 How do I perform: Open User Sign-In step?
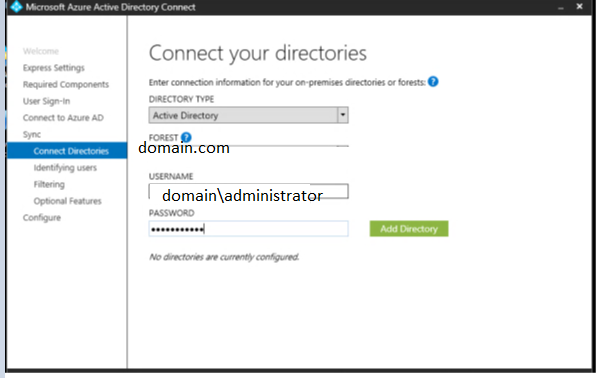click(x=46, y=101)
